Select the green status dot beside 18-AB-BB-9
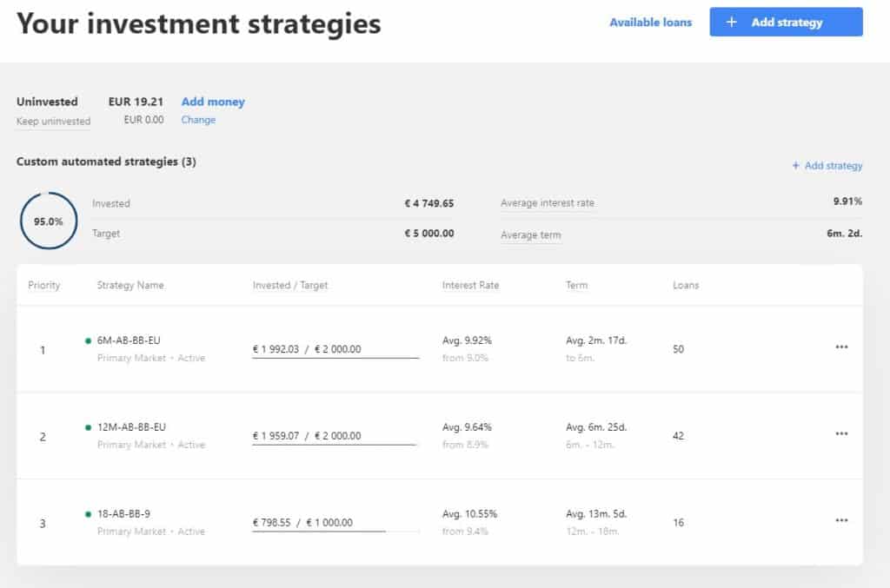Screen dimensions: 890x588 (89, 514)
